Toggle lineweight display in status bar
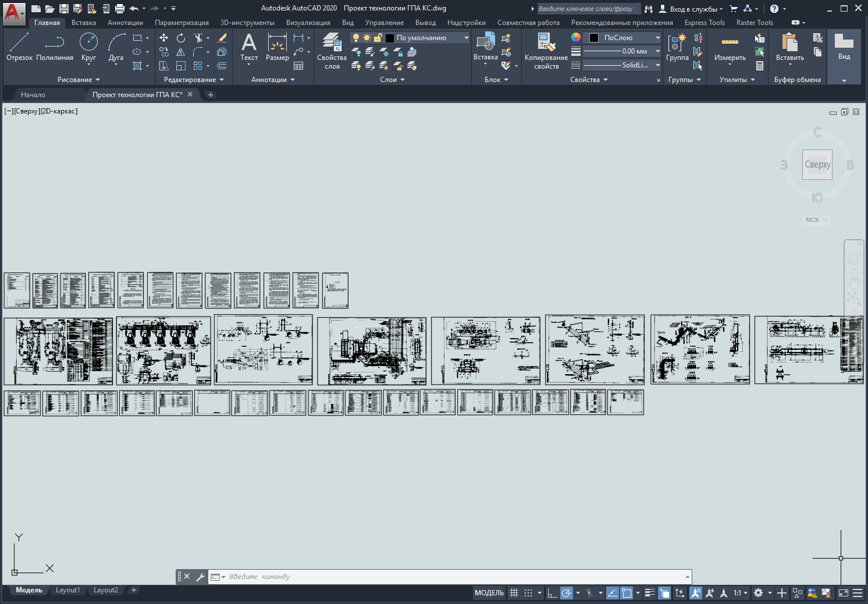Screen dimensions: 868x604 pyautogui.click(x=650, y=593)
